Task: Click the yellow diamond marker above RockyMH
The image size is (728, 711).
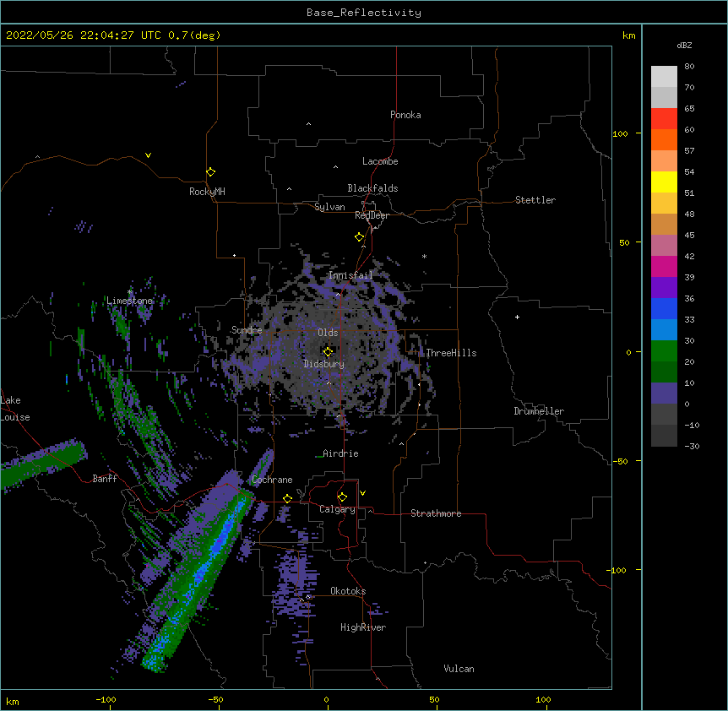Action: [210, 172]
